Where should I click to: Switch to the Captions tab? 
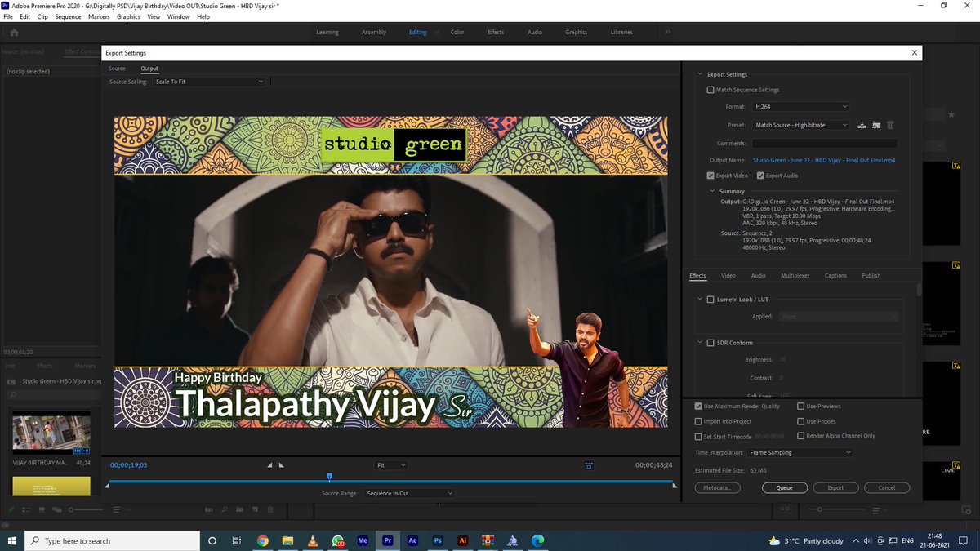click(x=835, y=276)
